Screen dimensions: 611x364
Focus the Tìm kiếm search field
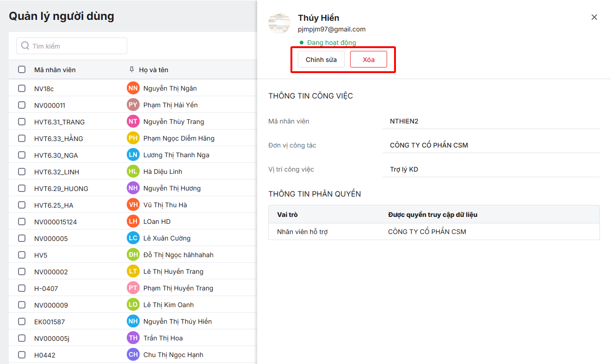(72, 46)
